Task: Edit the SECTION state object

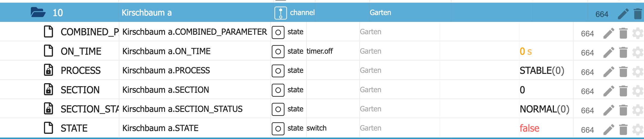Action: tap(608, 91)
